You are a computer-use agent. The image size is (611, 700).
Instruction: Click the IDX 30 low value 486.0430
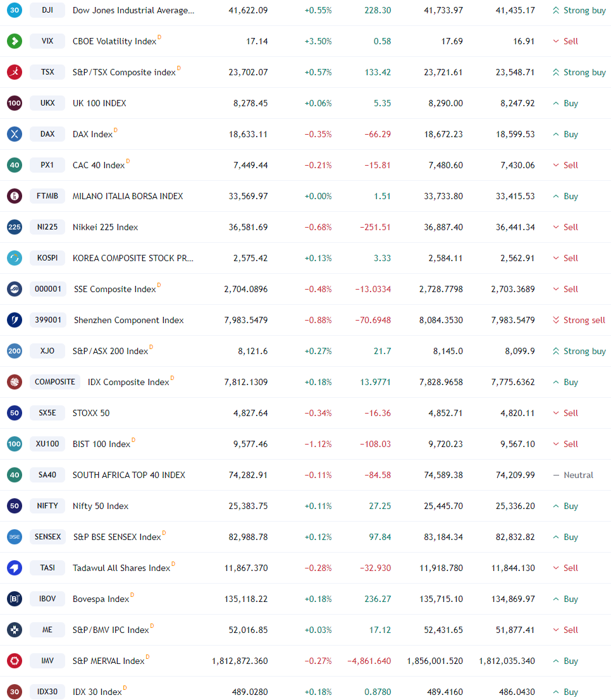pos(517,692)
